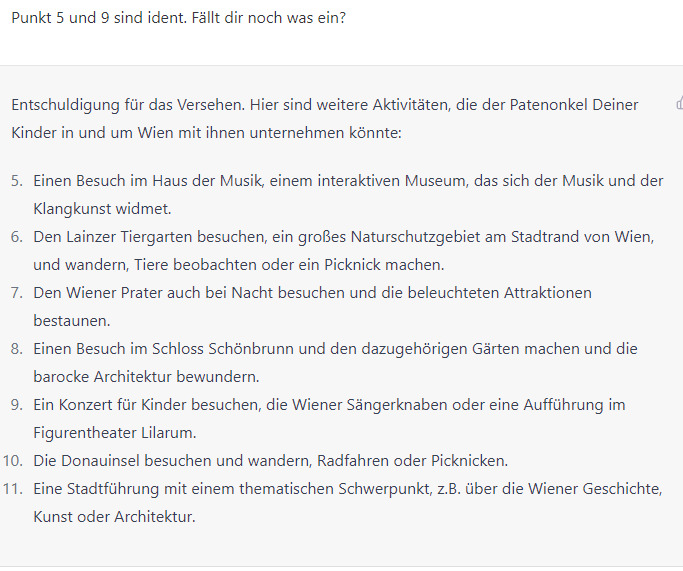Click the word "Klangkunst" in item 5
The image size is (683, 571).
[72, 209]
